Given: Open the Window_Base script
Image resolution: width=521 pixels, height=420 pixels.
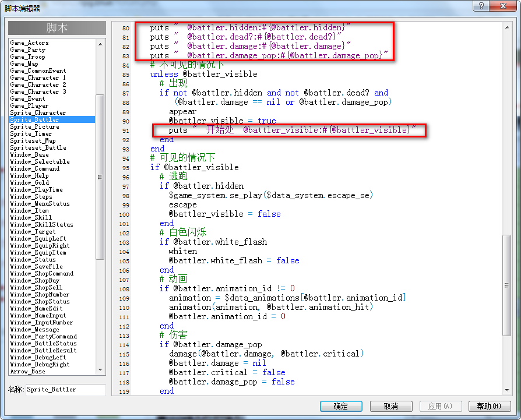Looking at the screenshot, I should [x=30, y=155].
